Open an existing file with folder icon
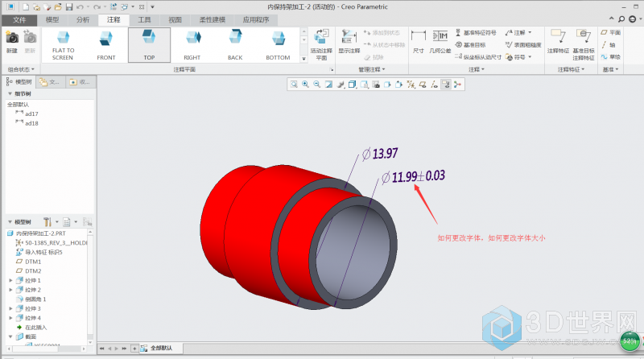The width and height of the screenshot is (644, 359). point(58,7)
